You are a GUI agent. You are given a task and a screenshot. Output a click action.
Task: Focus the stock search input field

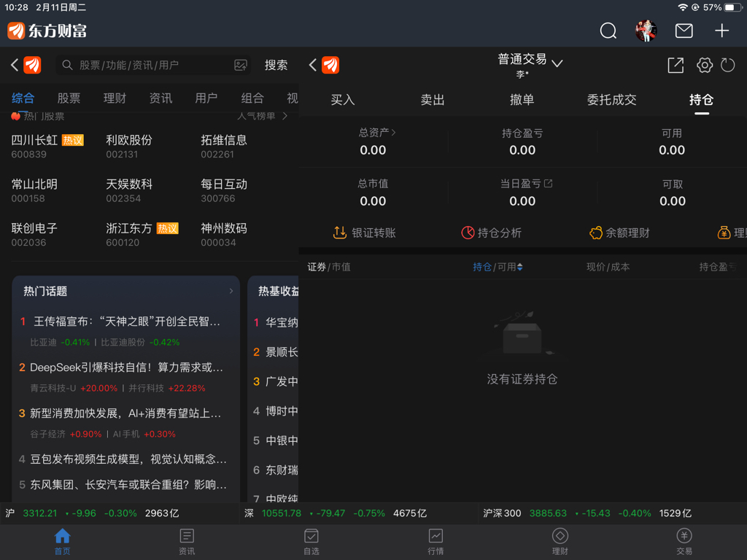pyautogui.click(x=153, y=65)
